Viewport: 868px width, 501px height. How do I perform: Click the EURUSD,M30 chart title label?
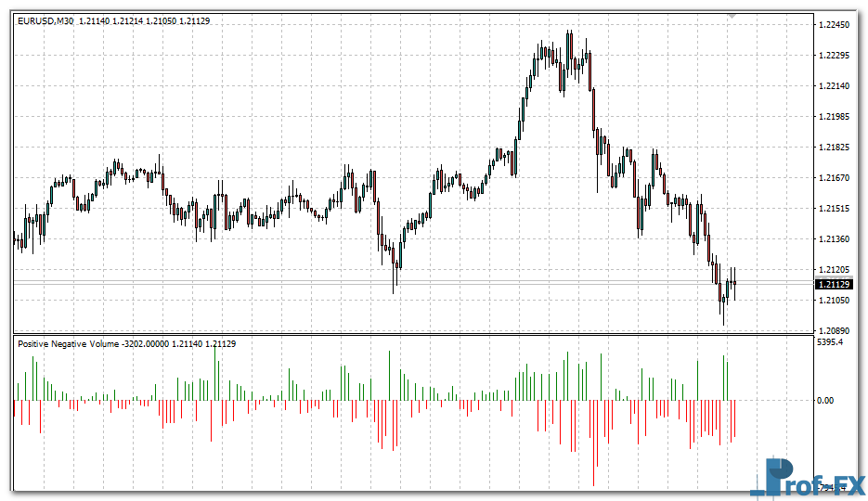[46, 20]
